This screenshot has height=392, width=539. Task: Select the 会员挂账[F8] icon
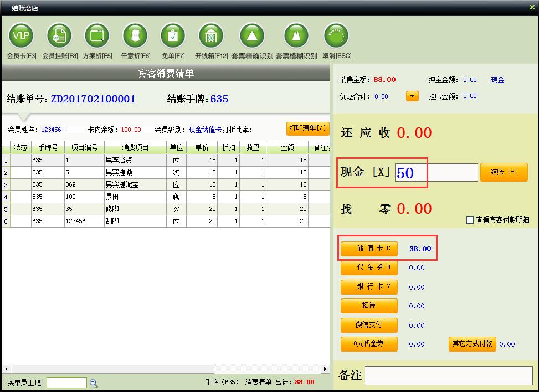tap(59, 35)
